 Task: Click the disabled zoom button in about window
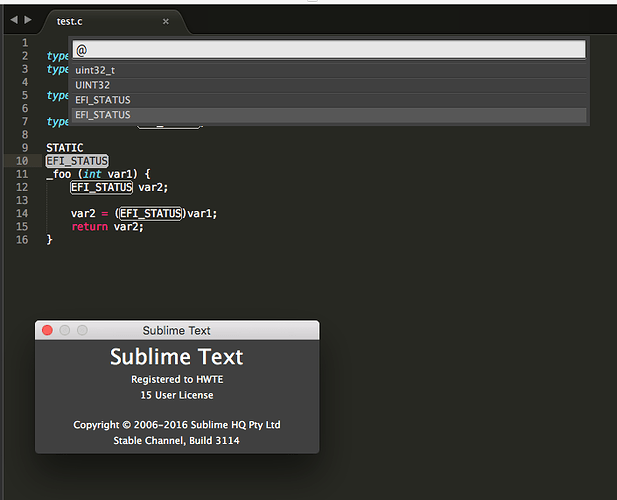tap(82, 330)
